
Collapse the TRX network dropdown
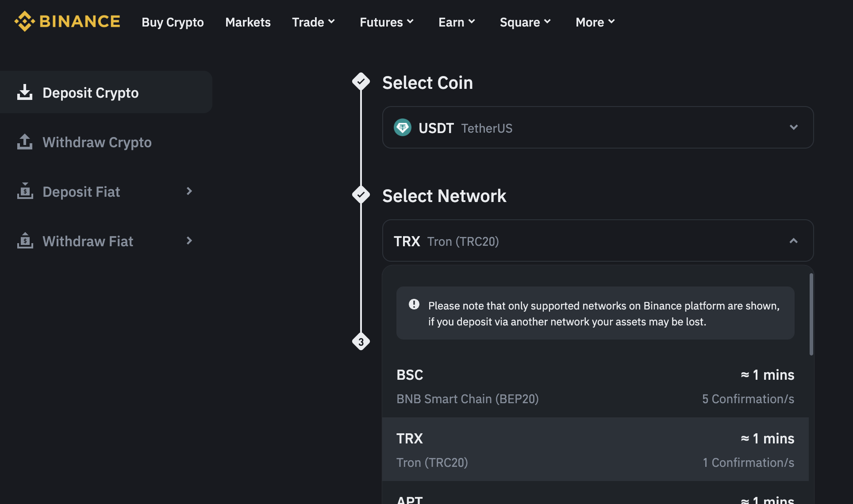click(x=793, y=241)
